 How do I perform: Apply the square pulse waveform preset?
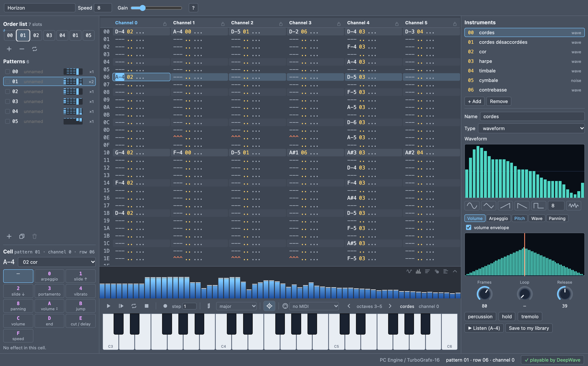(x=539, y=206)
